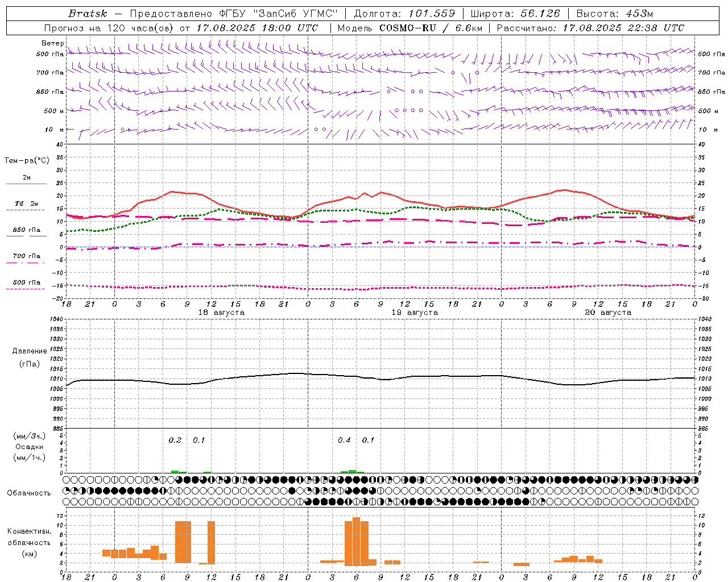This screenshot has width=728, height=582.
Task: Click the "(км)" unit under convective cloudiness
Action: point(30,554)
